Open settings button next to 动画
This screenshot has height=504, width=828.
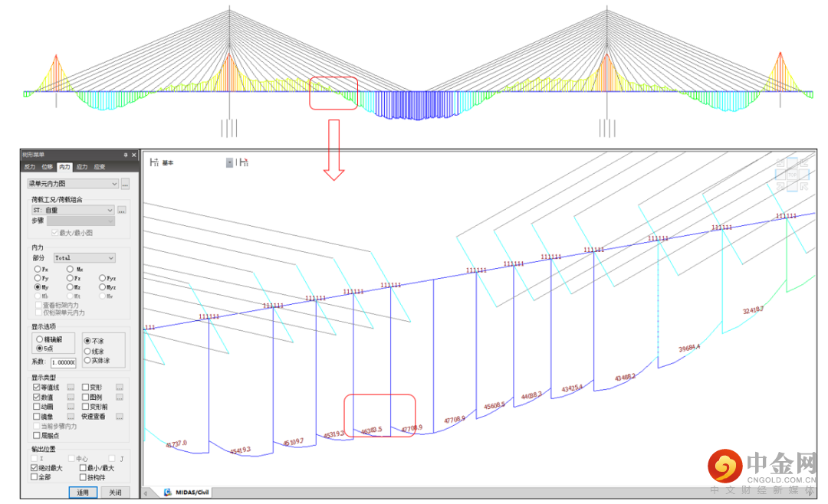pos(71,407)
